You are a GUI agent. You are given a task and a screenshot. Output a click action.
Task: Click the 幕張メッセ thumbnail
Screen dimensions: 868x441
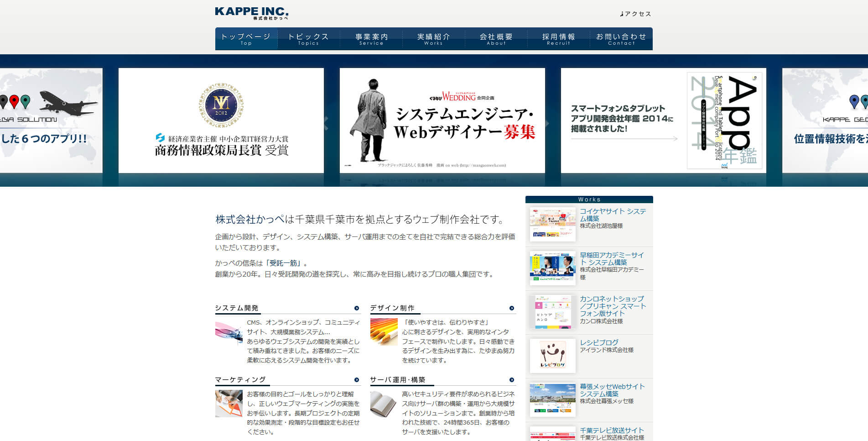pyautogui.click(x=553, y=400)
